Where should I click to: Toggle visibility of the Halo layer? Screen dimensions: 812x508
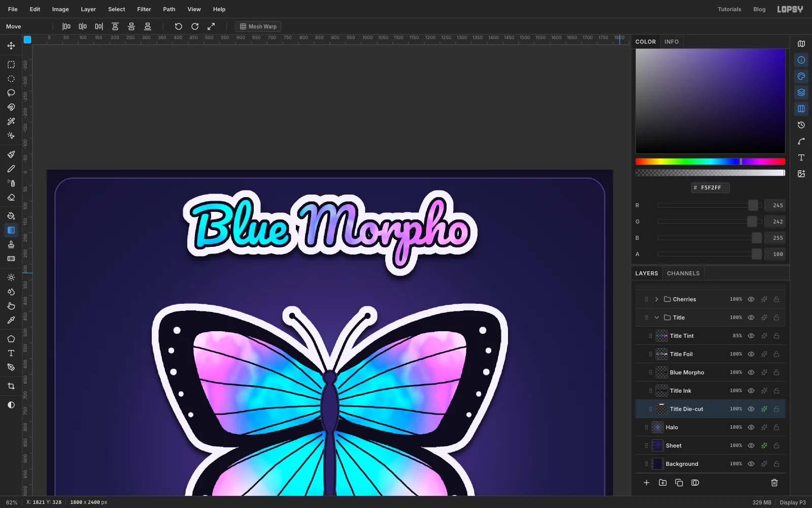click(x=751, y=427)
